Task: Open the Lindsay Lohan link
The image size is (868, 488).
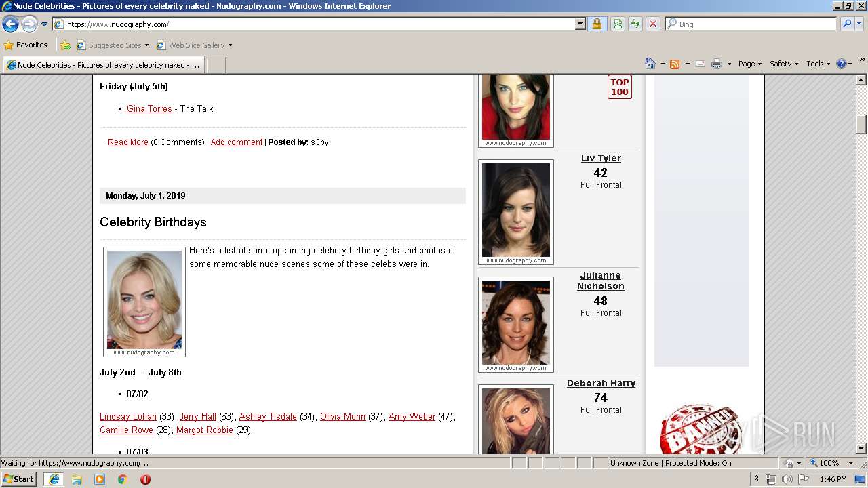Action: [x=128, y=417]
